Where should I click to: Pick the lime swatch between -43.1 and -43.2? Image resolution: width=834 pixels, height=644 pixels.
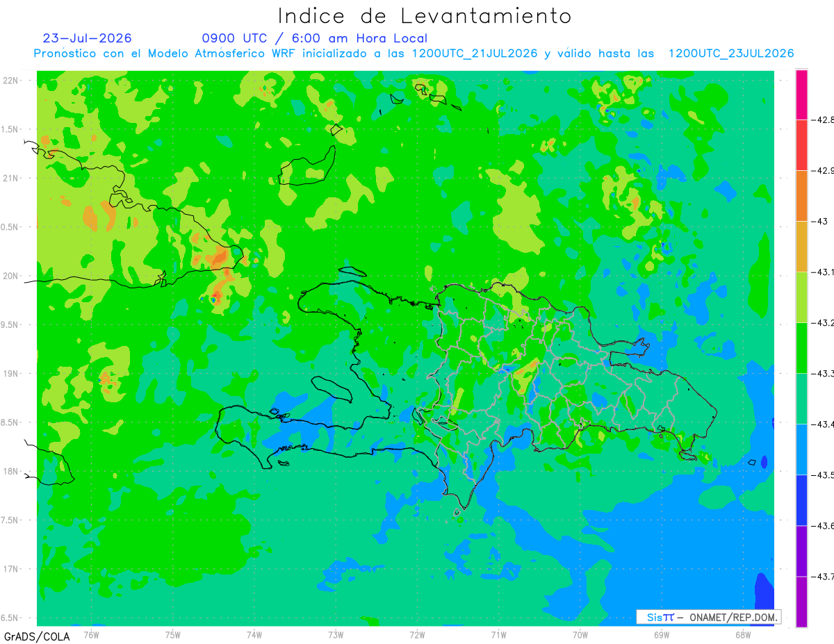tap(801, 297)
